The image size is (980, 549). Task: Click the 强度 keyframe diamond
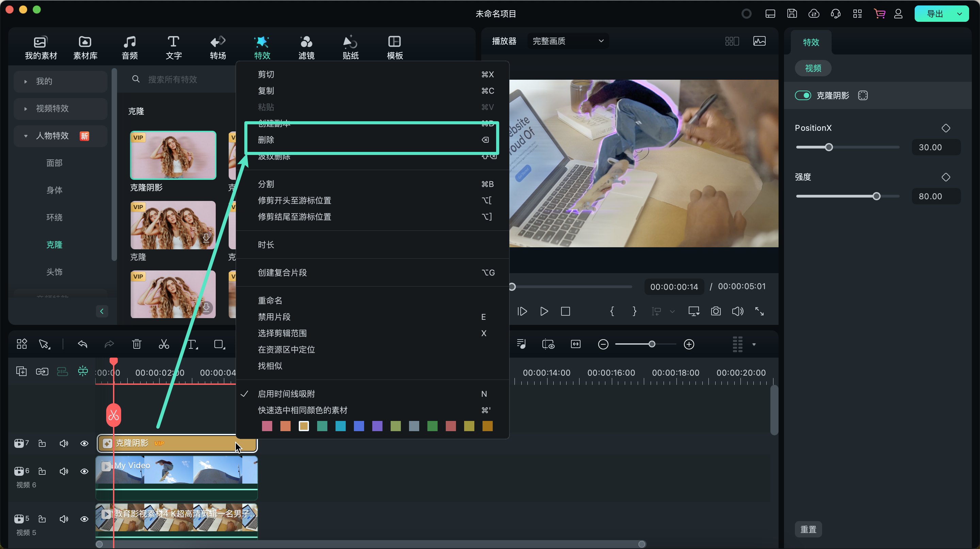click(x=946, y=177)
